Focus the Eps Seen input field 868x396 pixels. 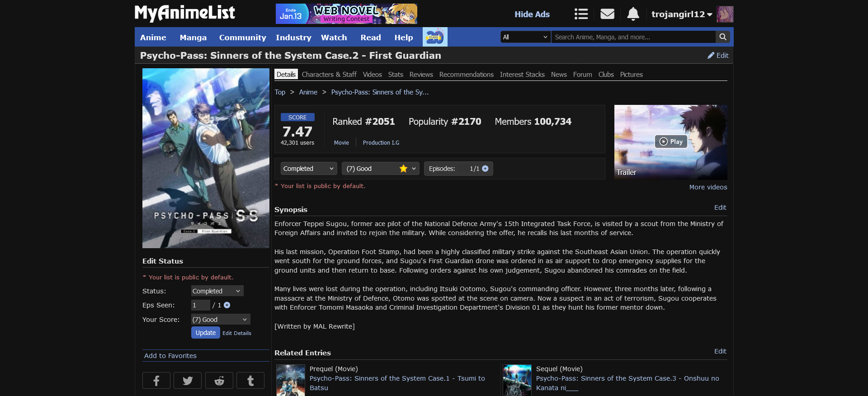pyautogui.click(x=200, y=305)
